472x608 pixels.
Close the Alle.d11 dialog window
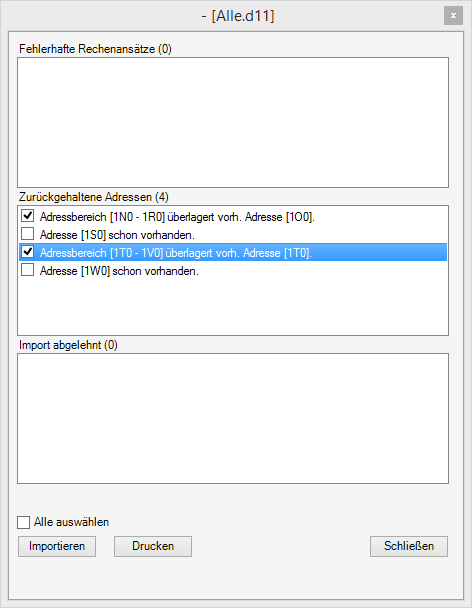453,16
